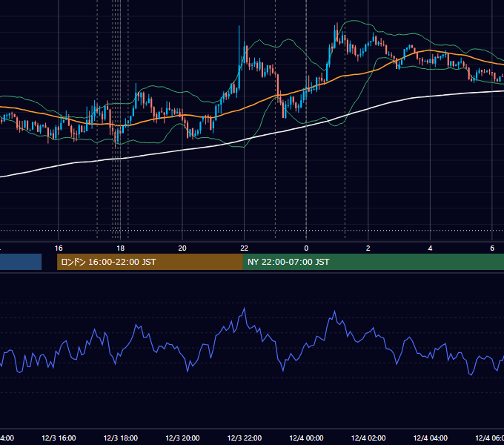Click the 2 hour label on chart axis
Image resolution: width=504 pixels, height=445 pixels.
(x=368, y=248)
